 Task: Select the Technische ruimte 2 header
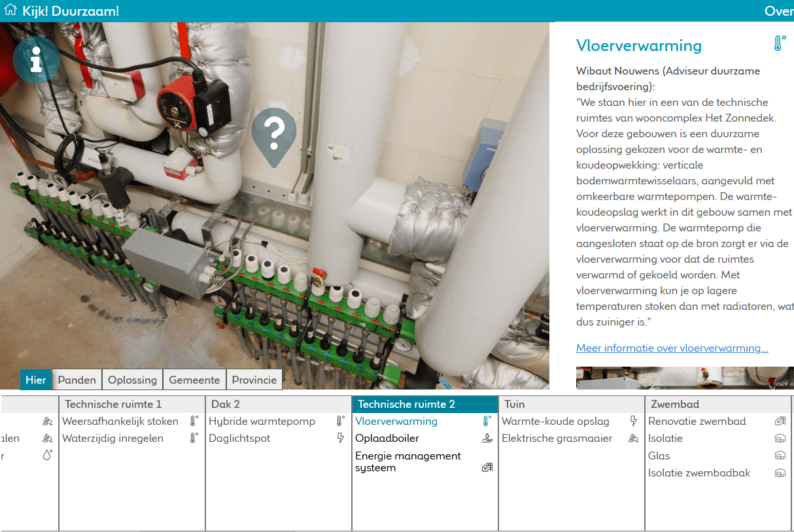tap(406, 405)
